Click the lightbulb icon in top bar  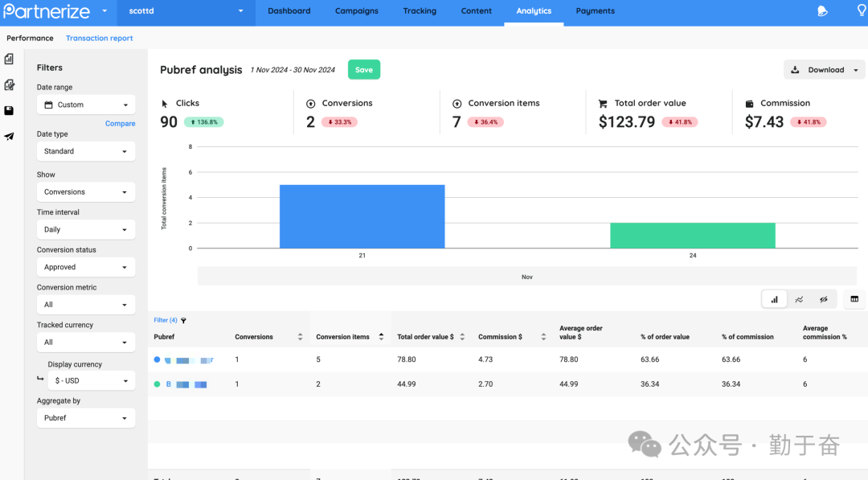pyautogui.click(x=862, y=11)
